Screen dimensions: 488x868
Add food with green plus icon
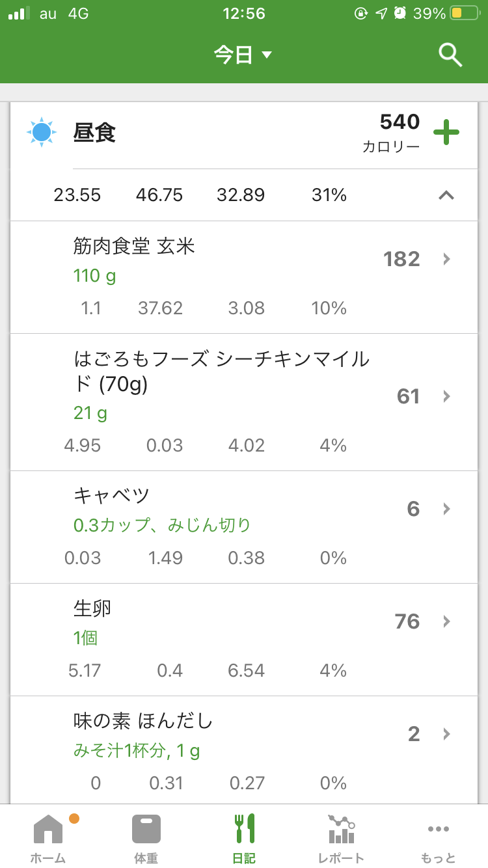[x=446, y=133]
